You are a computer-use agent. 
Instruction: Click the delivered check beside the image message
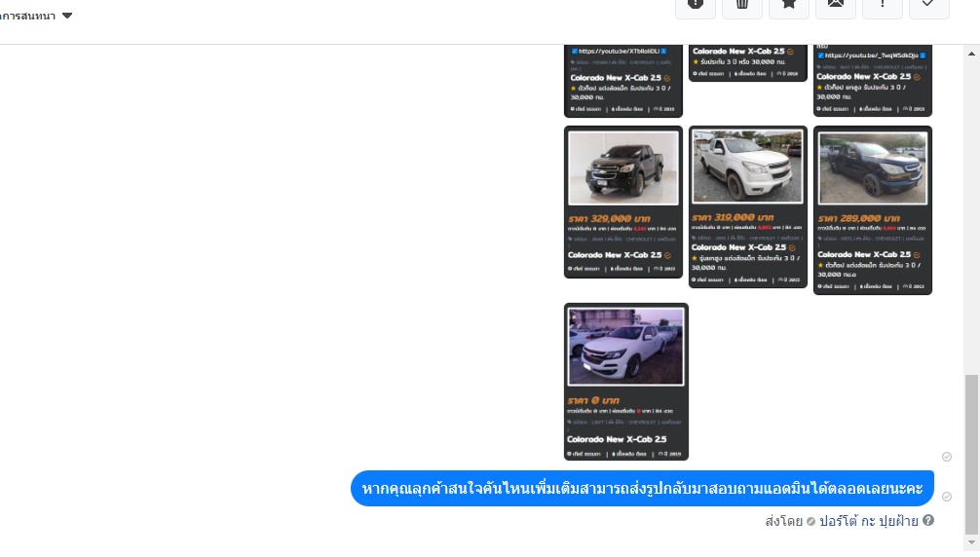coord(947,457)
